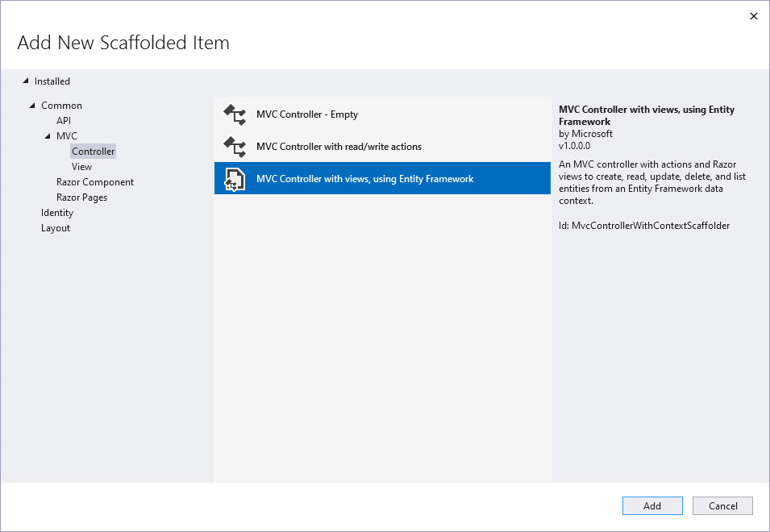770x532 pixels.
Task: Click the template description paragraph
Action: [x=652, y=182]
